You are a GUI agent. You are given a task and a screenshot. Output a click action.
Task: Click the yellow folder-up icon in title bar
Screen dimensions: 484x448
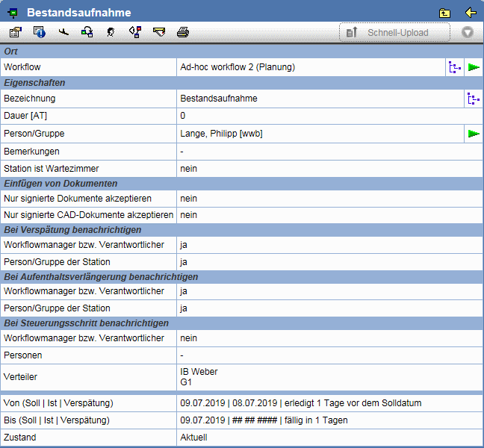445,13
